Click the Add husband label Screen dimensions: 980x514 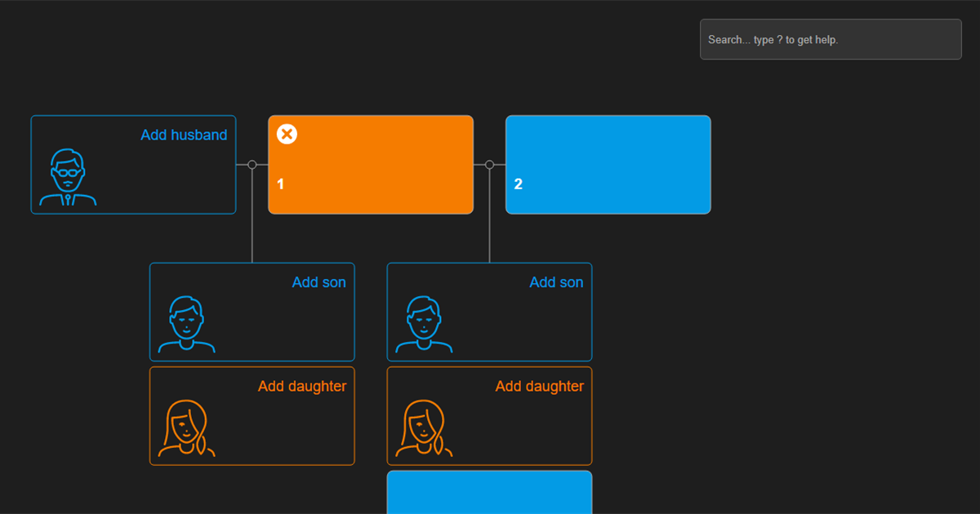click(x=183, y=135)
